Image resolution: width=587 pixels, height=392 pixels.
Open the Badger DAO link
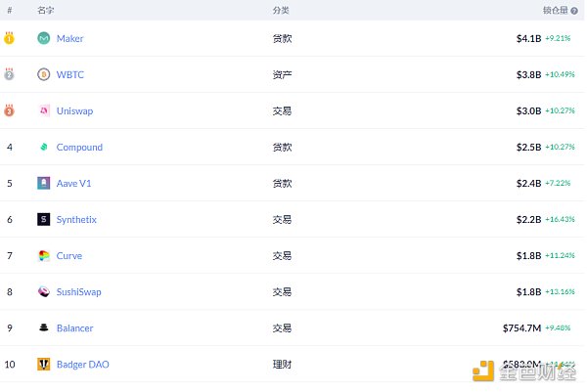point(82,364)
